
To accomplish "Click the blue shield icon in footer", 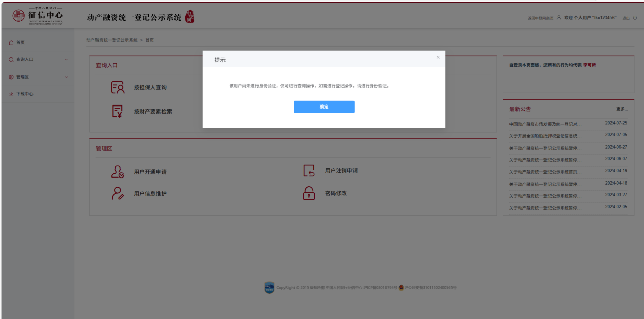I will tap(269, 288).
